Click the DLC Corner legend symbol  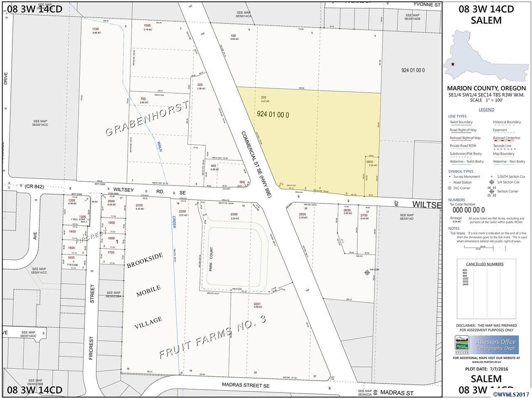450,188
